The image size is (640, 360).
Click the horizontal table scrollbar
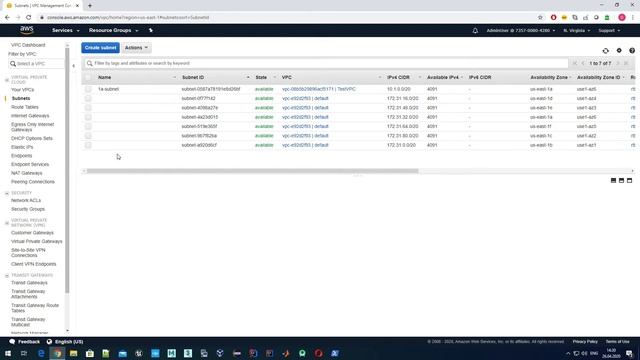coord(252,171)
